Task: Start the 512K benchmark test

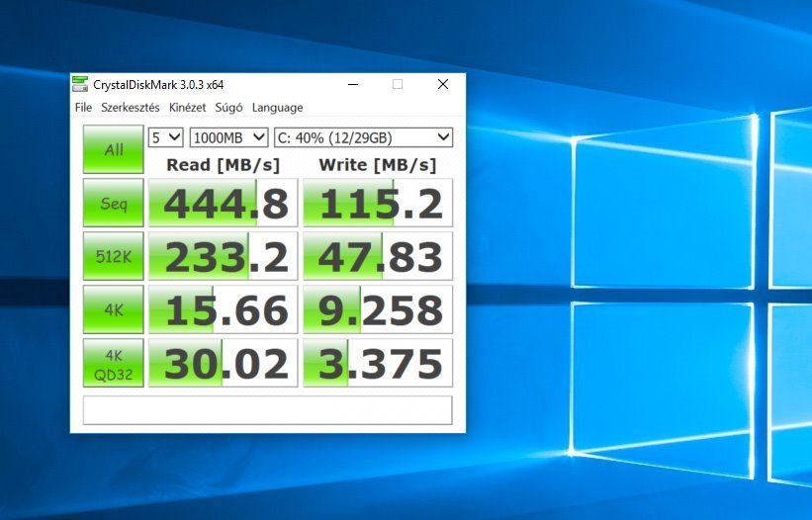Action: point(114,256)
